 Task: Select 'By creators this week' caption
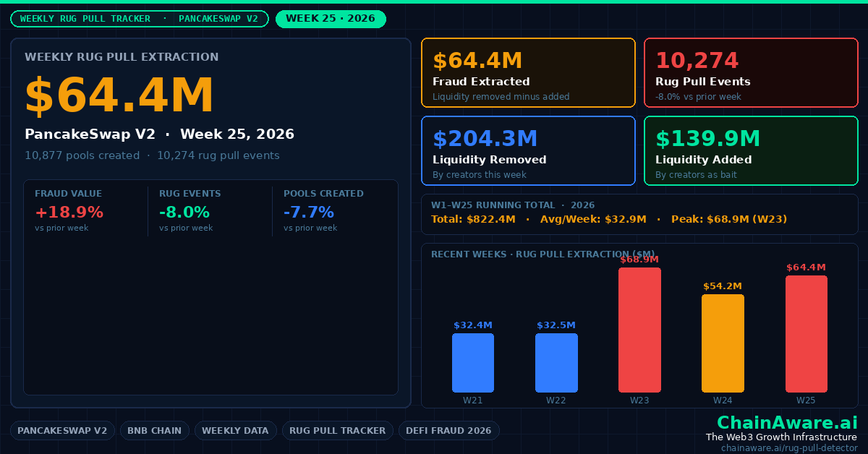[480, 175]
